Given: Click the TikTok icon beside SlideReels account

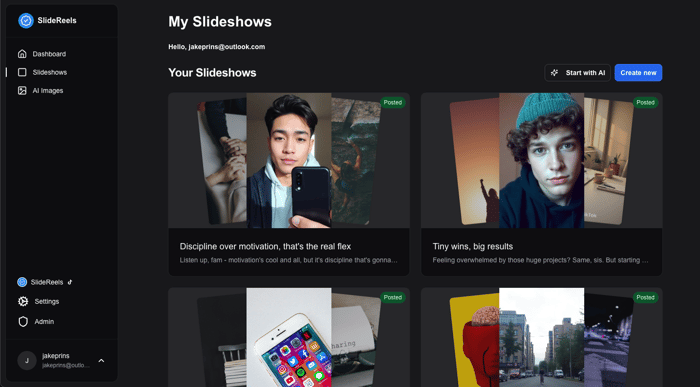Looking at the screenshot, I should [70, 282].
